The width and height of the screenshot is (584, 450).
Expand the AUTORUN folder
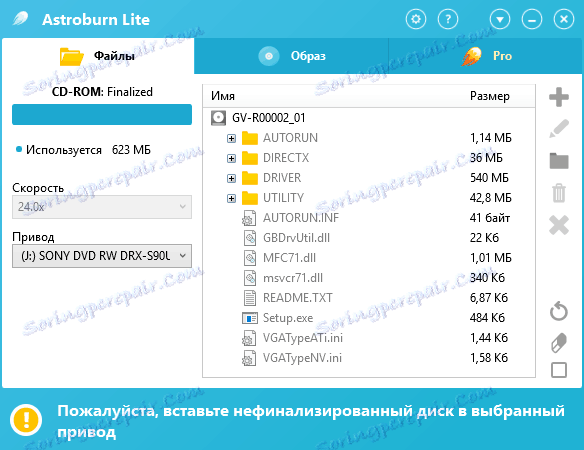tap(231, 139)
